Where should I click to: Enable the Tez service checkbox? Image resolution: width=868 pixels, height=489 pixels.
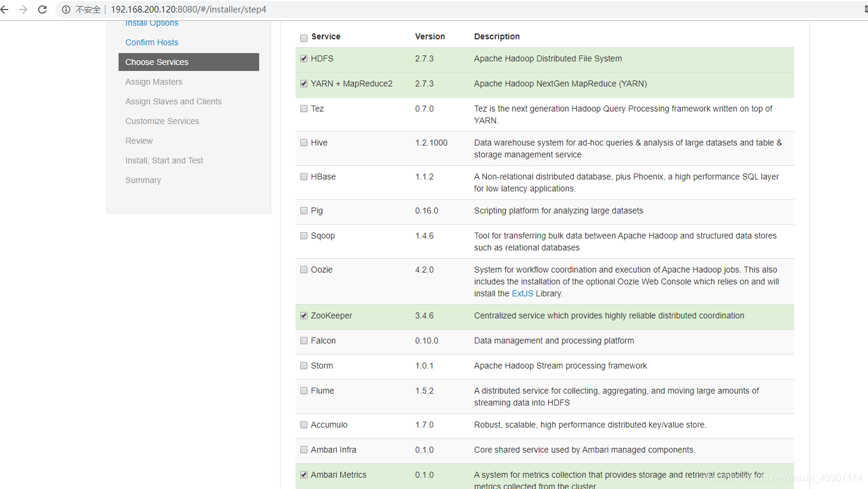[304, 109]
